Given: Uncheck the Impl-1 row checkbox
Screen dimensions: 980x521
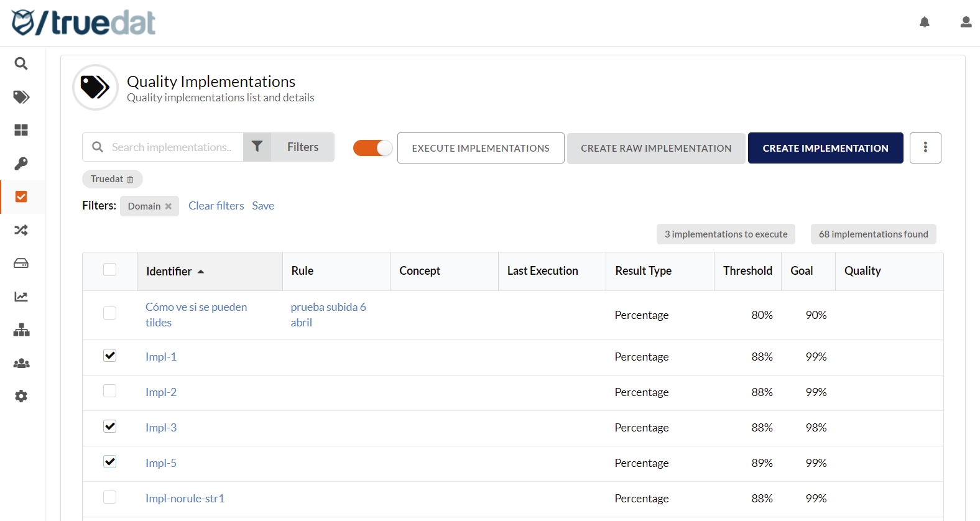Looking at the screenshot, I should click(x=110, y=356).
